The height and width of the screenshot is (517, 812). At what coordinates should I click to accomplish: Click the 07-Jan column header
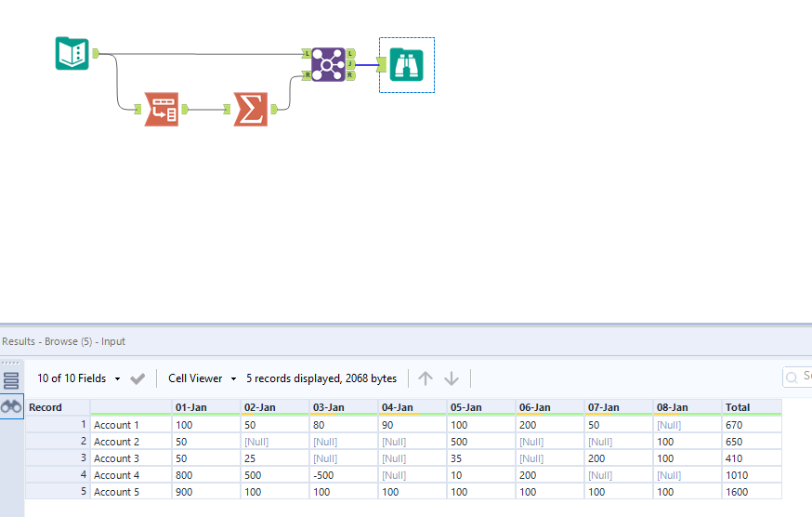pyautogui.click(x=619, y=407)
